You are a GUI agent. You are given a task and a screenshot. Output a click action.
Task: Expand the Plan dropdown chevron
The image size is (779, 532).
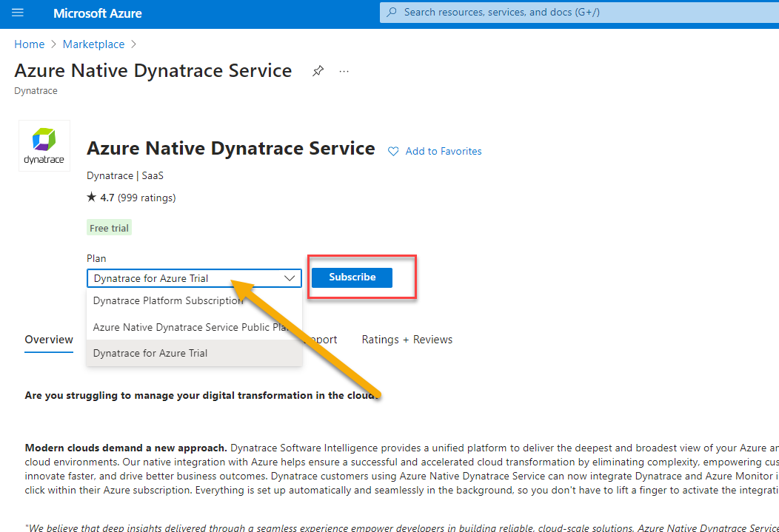point(290,278)
